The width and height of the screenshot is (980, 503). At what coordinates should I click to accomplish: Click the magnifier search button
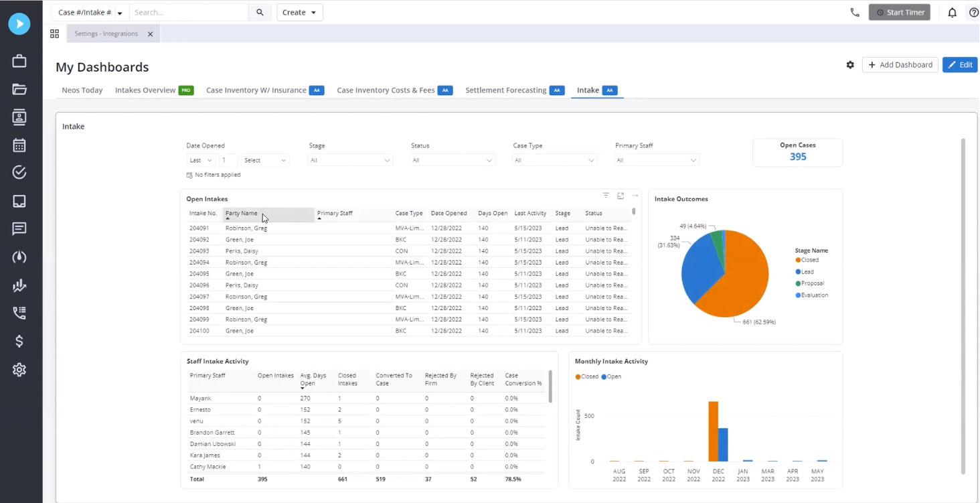pos(260,12)
